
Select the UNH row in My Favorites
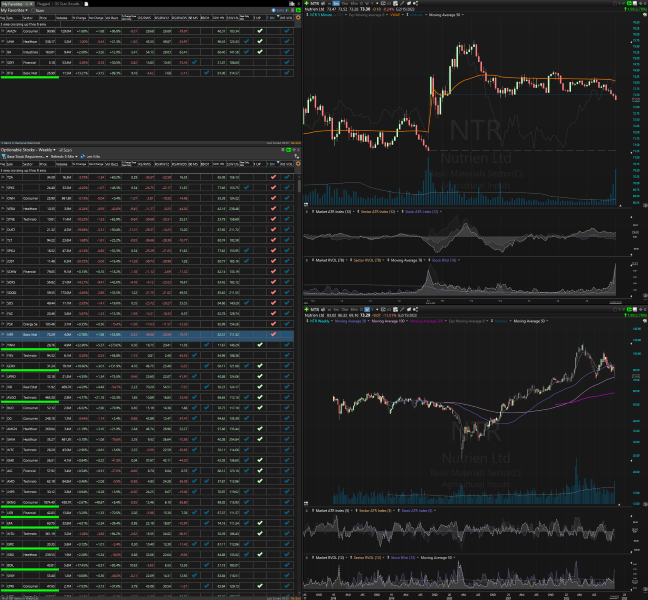[x=147, y=41]
